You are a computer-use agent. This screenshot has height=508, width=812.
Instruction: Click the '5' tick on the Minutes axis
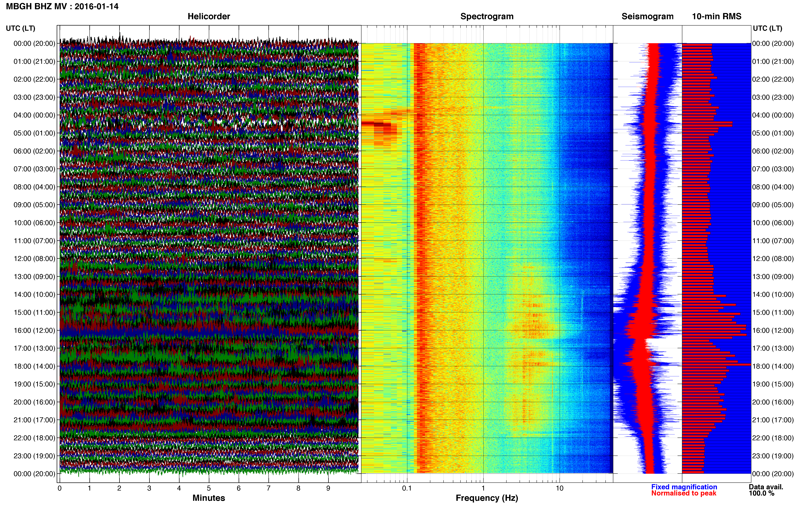click(209, 488)
